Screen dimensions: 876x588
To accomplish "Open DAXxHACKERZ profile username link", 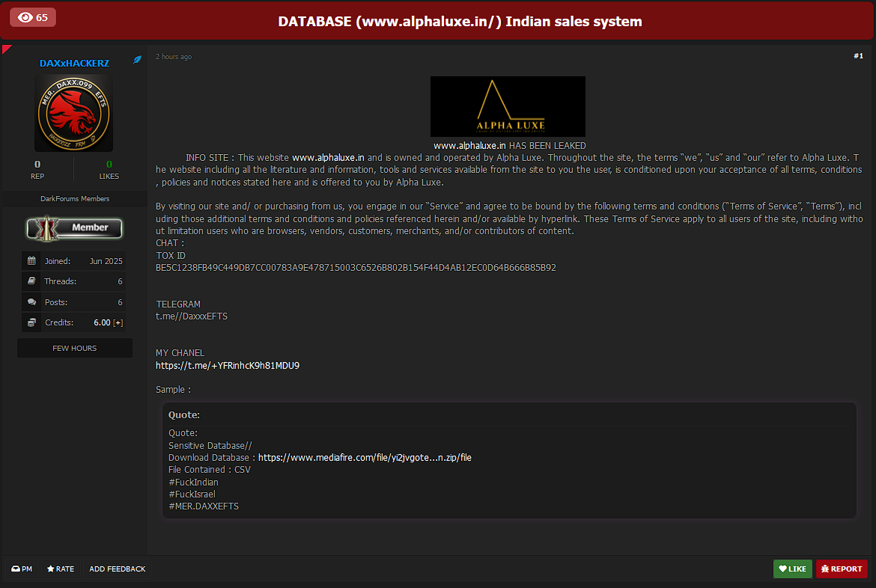I will (x=74, y=63).
